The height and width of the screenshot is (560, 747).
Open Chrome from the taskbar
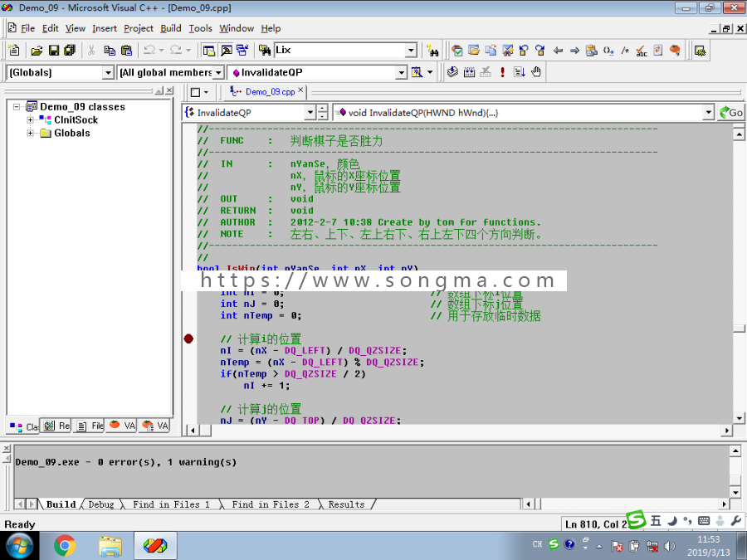click(x=65, y=545)
